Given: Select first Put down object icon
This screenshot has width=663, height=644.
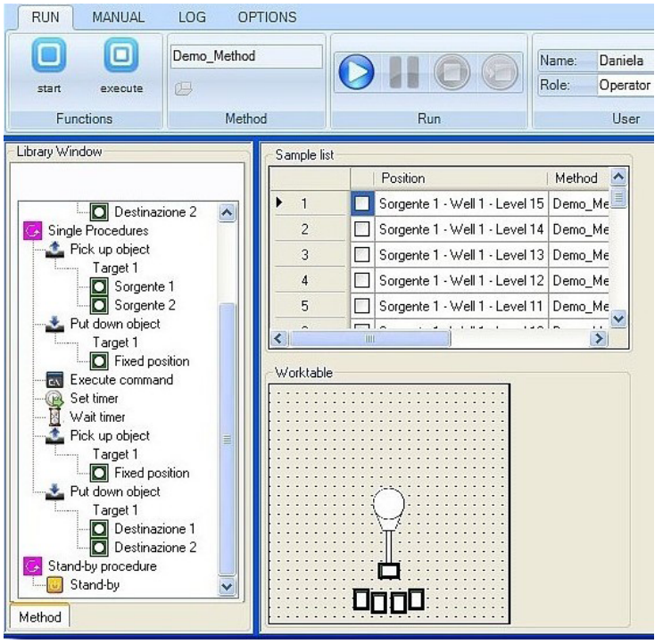Looking at the screenshot, I should click(55, 324).
